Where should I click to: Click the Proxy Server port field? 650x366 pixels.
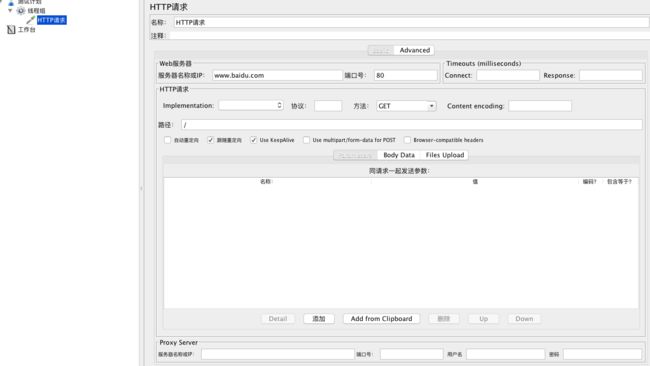tap(412, 354)
